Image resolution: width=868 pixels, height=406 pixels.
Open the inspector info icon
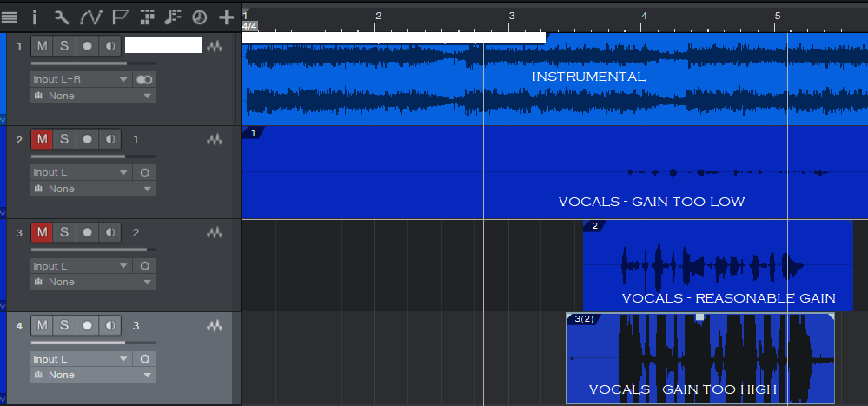click(x=35, y=17)
